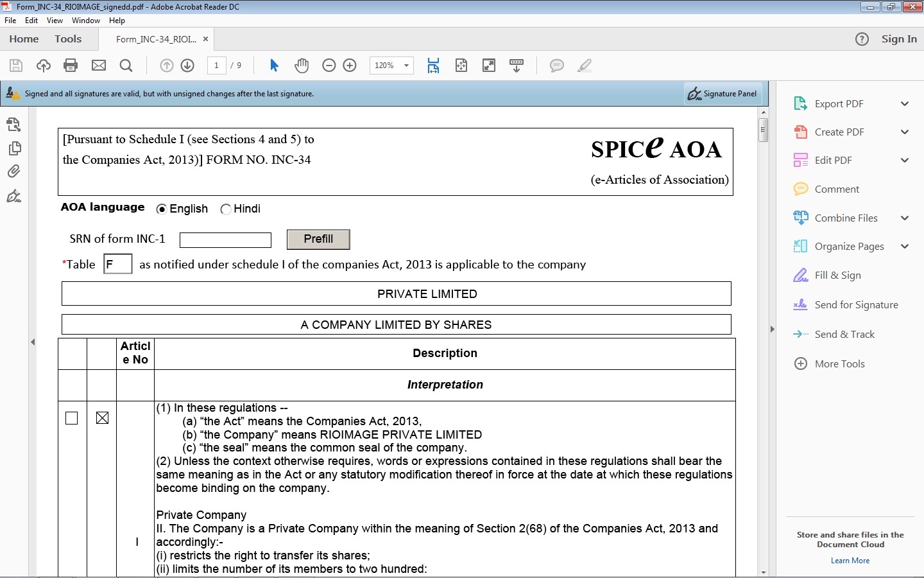Select the Comment speech bubble icon

[556, 66]
